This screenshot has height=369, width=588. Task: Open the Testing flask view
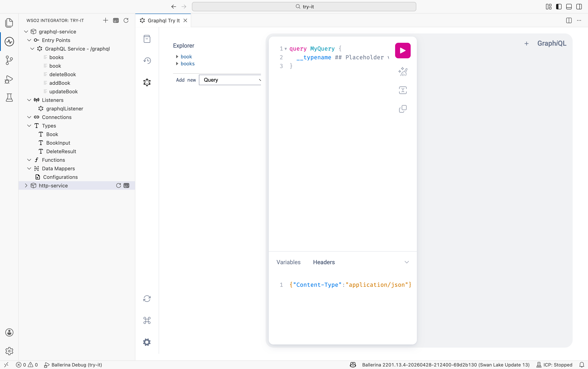(9, 98)
